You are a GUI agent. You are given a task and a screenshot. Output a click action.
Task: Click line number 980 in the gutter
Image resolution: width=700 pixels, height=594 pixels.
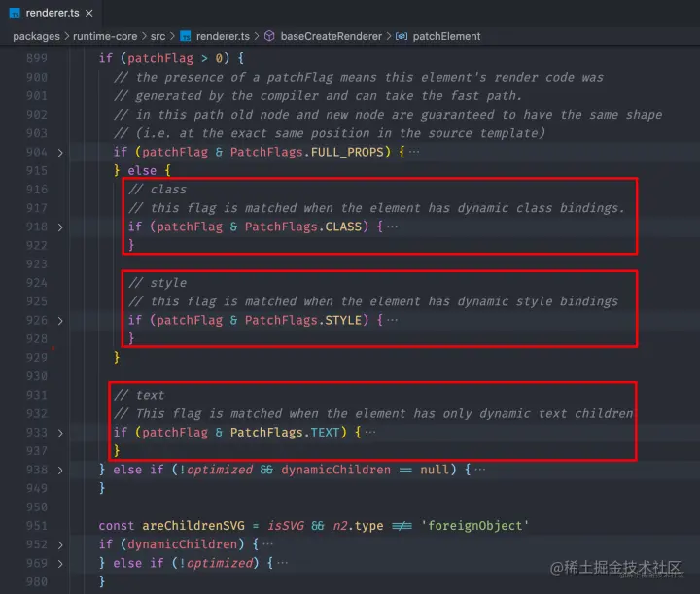(x=37, y=582)
